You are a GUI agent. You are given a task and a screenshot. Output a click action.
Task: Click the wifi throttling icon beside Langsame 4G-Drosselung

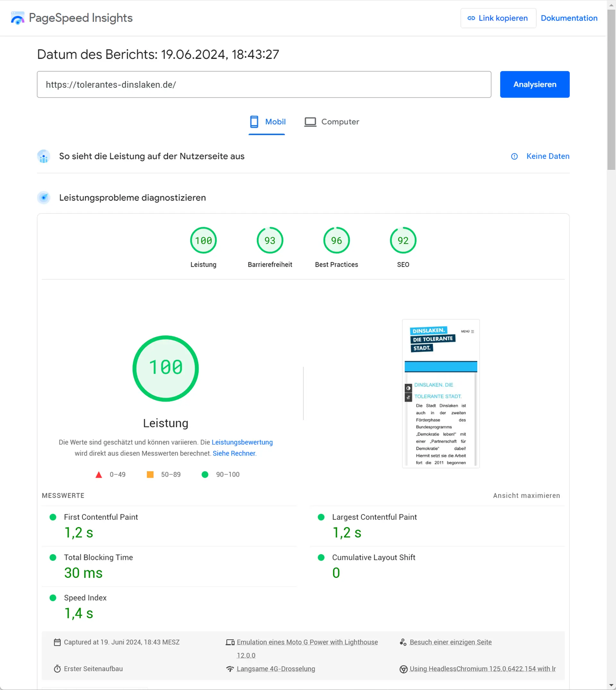[x=230, y=669]
